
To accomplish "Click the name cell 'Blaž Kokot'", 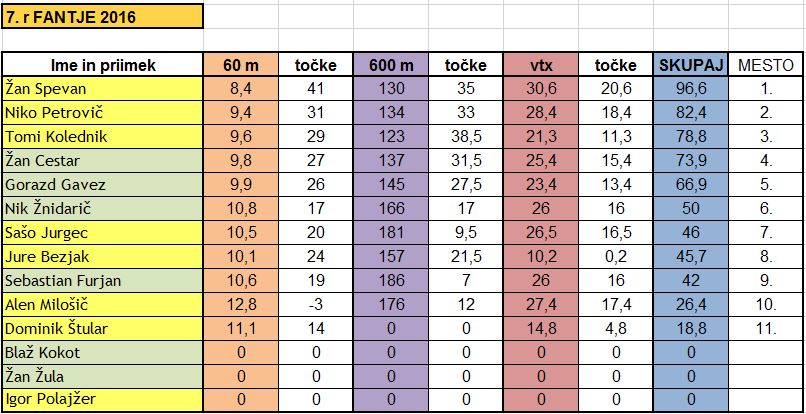I will (x=102, y=352).
